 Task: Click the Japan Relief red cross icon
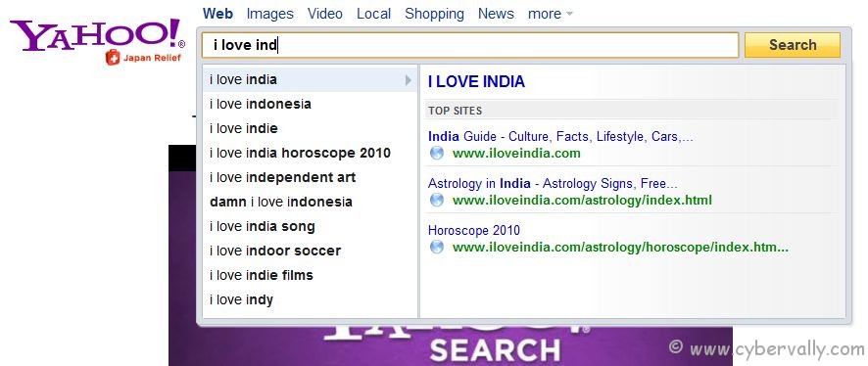[x=113, y=57]
